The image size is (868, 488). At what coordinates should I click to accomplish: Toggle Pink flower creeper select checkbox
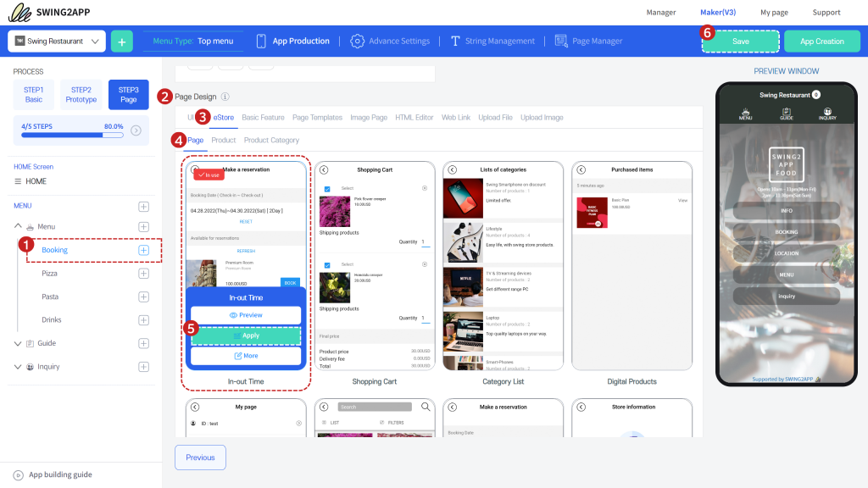coord(327,189)
